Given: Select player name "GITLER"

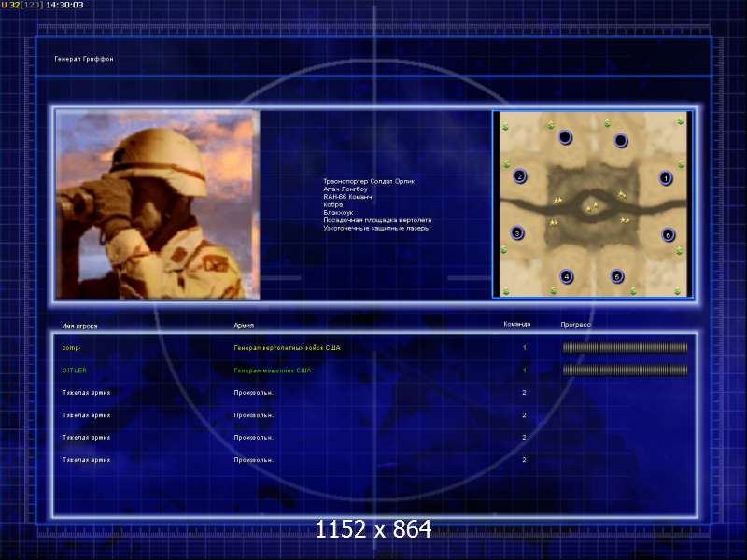Looking at the screenshot, I should [75, 371].
